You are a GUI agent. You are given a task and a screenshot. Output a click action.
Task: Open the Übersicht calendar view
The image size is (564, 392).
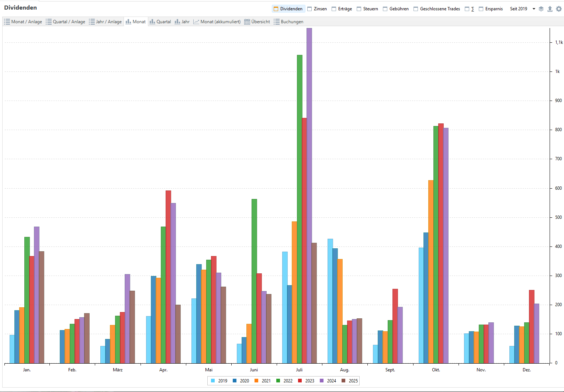pyautogui.click(x=257, y=22)
